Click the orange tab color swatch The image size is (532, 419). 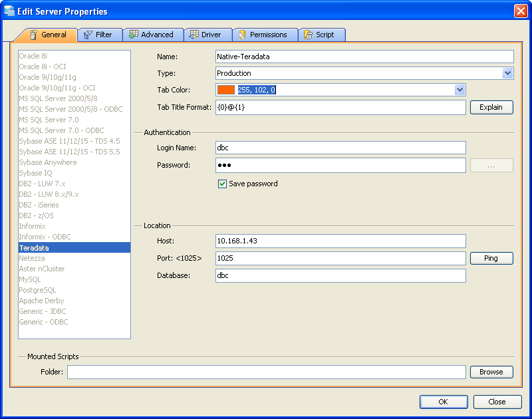[x=226, y=90]
